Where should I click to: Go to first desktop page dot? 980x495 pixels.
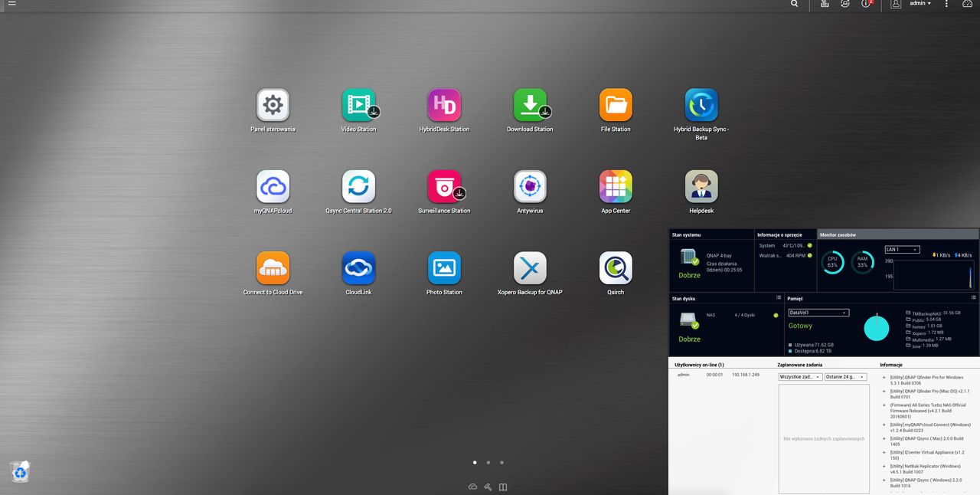pos(475,462)
